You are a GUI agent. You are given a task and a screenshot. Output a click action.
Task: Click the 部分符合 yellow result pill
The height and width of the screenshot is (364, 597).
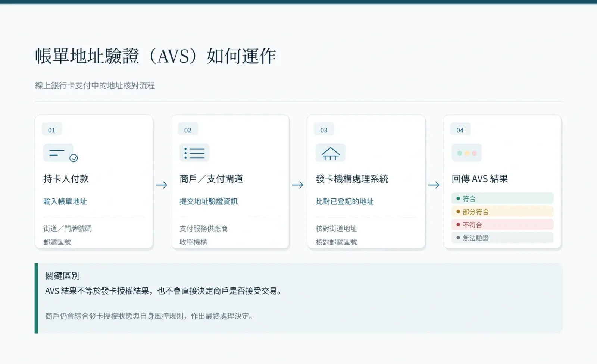pyautogui.click(x=503, y=211)
